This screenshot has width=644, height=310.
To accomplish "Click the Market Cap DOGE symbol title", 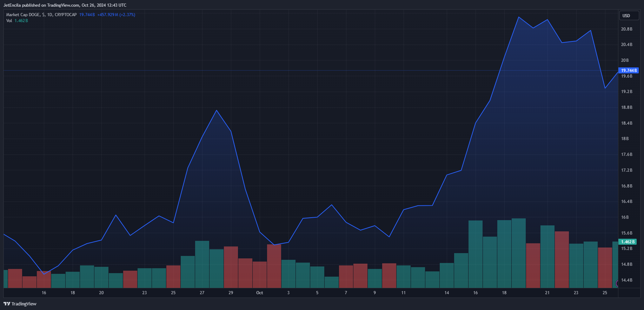I will [41, 15].
